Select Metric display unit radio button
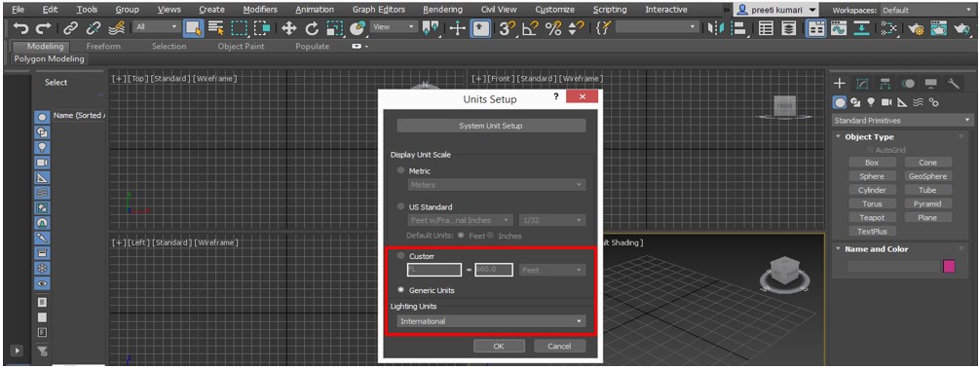This screenshot has height=369, width=980. [x=400, y=170]
